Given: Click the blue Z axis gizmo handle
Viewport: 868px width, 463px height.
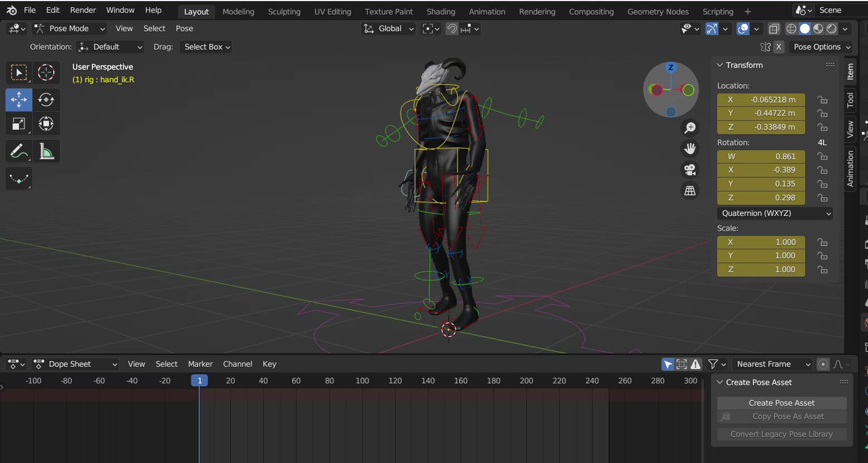Looking at the screenshot, I should point(670,67).
